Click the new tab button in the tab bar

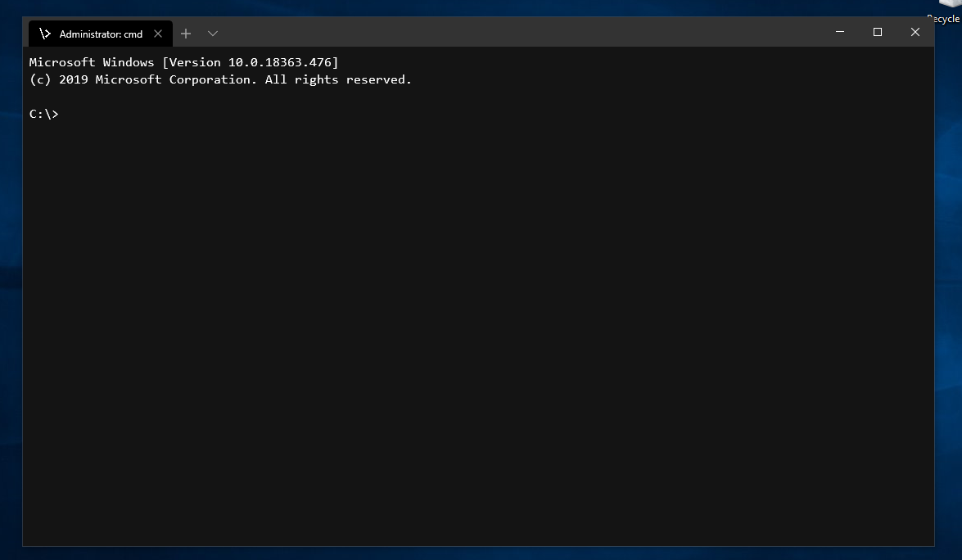(185, 34)
